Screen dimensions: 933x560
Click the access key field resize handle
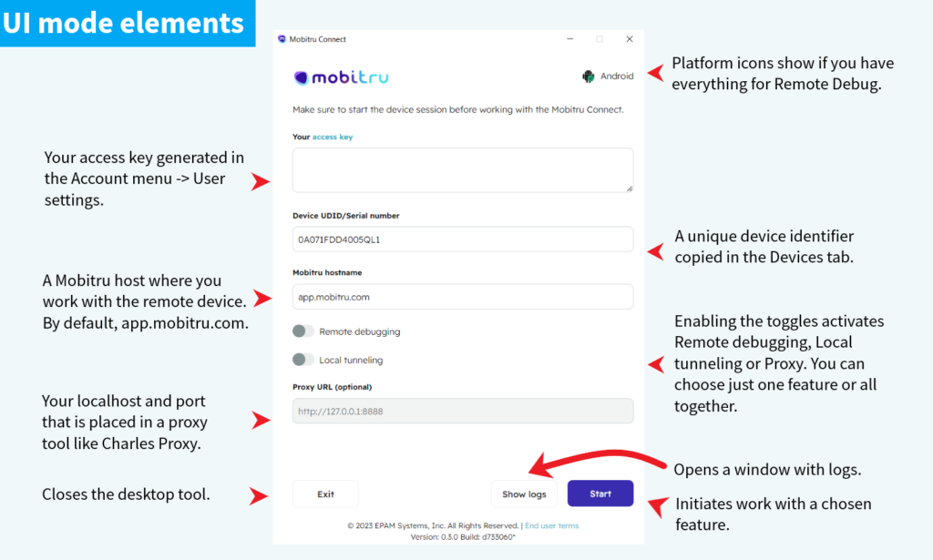click(631, 187)
